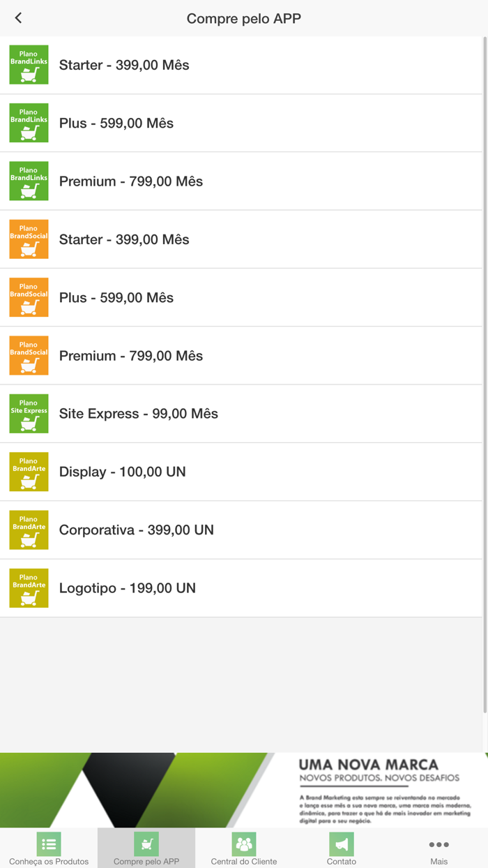Click the Uma Nova Marca banner
Viewport: 488px width, 868px height.
[244, 790]
